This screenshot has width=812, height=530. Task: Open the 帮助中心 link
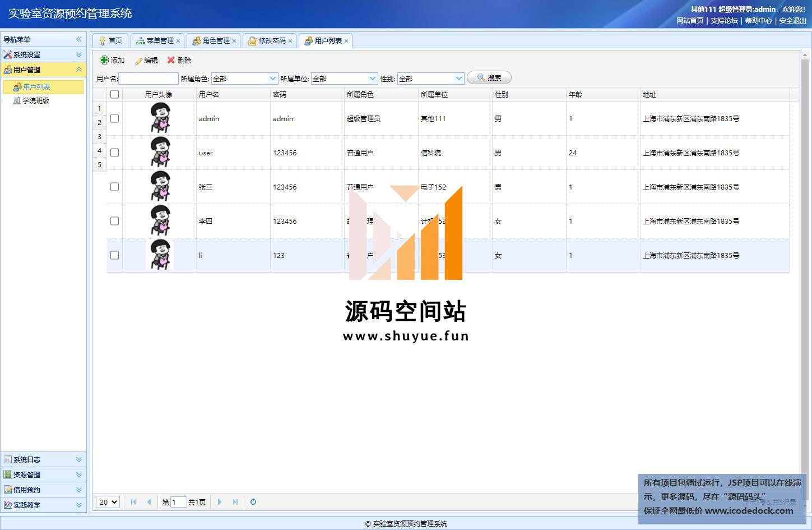pos(758,21)
